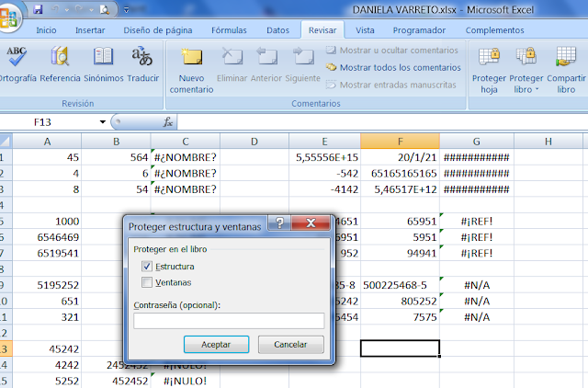Select cell containing 45242
Viewport: 588px width, 388px height.
pos(47,349)
